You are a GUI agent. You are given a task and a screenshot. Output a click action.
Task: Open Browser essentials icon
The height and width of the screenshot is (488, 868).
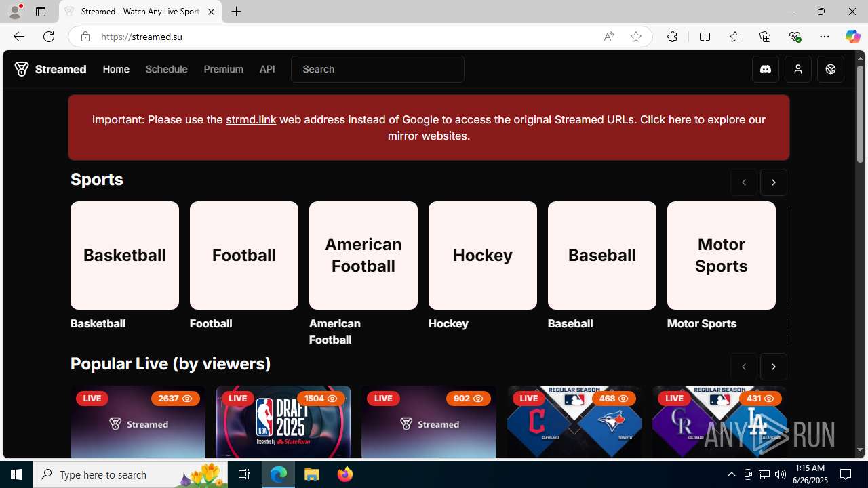click(x=795, y=37)
